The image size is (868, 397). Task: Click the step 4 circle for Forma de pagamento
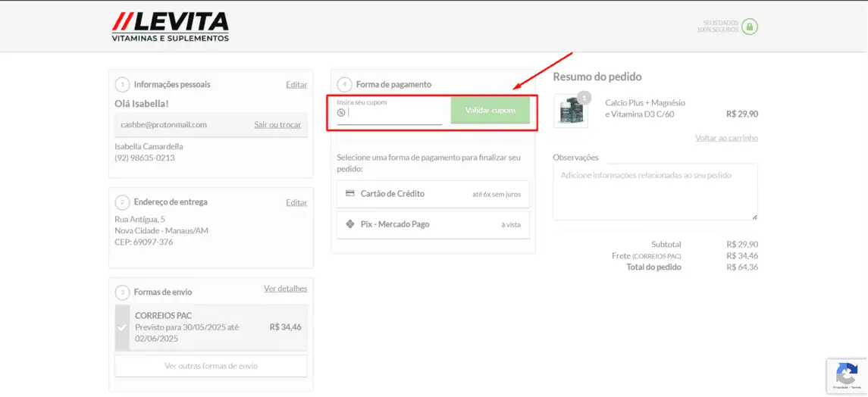pos(344,85)
